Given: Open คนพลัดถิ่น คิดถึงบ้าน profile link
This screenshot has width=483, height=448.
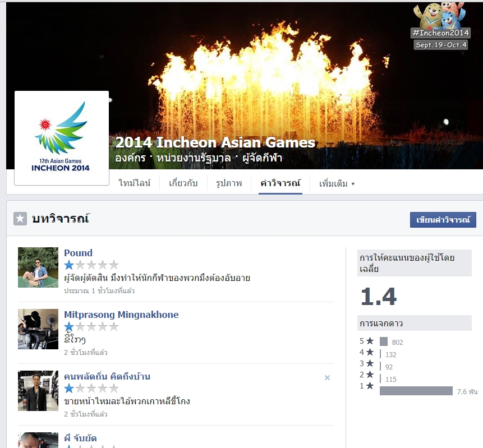Looking at the screenshot, I should click(x=107, y=376).
